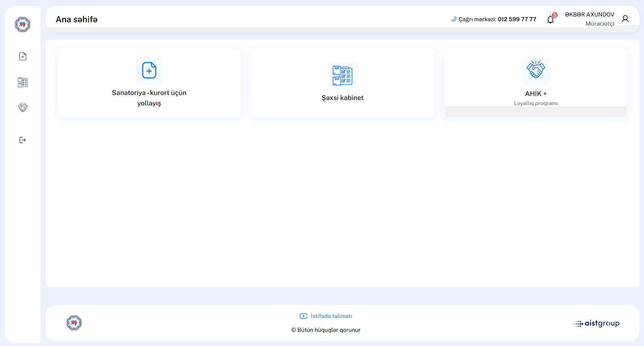The width and height of the screenshot is (644, 346).
Task: Click the organization logo atop the sidebar
Action: (x=23, y=25)
